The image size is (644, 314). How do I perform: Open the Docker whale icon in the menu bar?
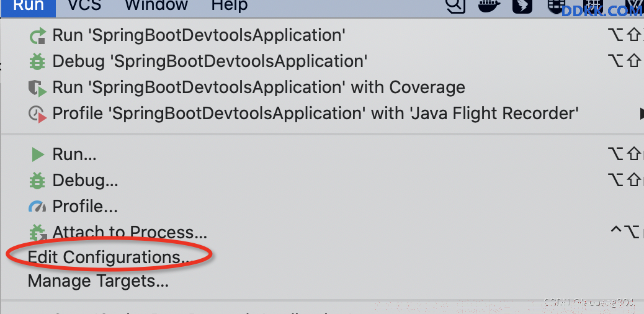pos(489,6)
